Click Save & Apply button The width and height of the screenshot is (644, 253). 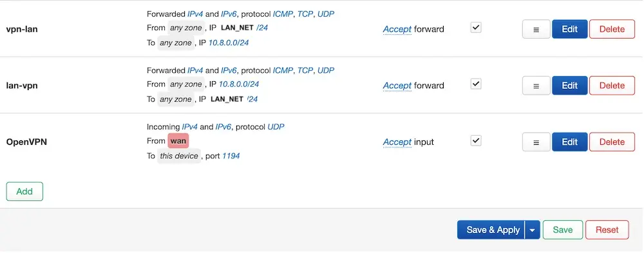491,230
